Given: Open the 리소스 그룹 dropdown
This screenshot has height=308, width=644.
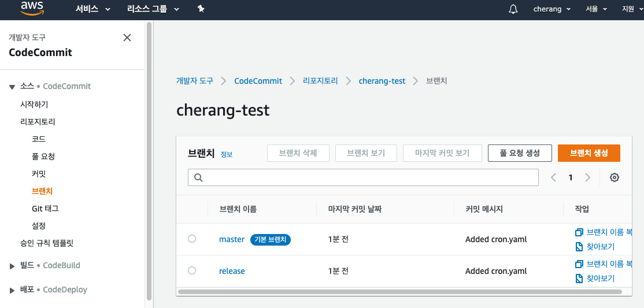Looking at the screenshot, I should [153, 9].
